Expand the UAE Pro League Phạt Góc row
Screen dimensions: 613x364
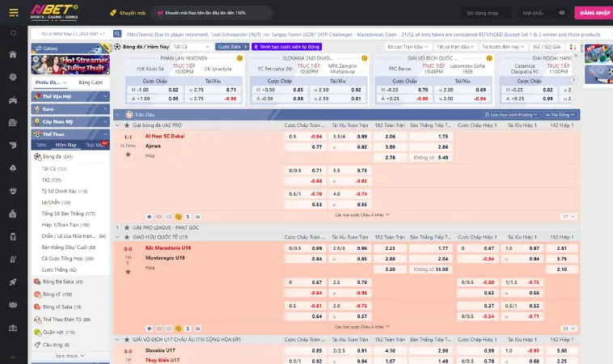tap(118, 228)
